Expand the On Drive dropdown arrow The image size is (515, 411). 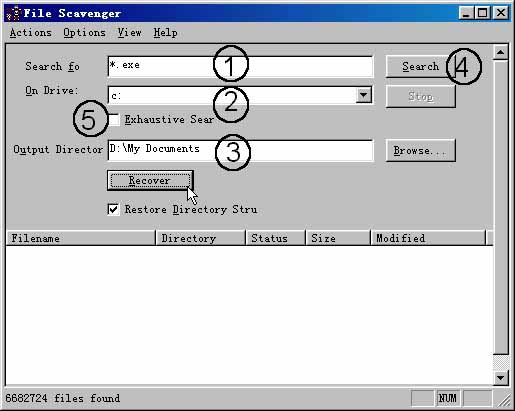(x=363, y=95)
